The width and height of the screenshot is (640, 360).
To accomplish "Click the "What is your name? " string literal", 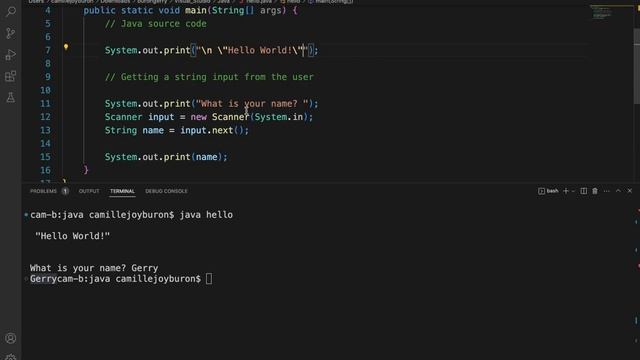I will (252, 104).
